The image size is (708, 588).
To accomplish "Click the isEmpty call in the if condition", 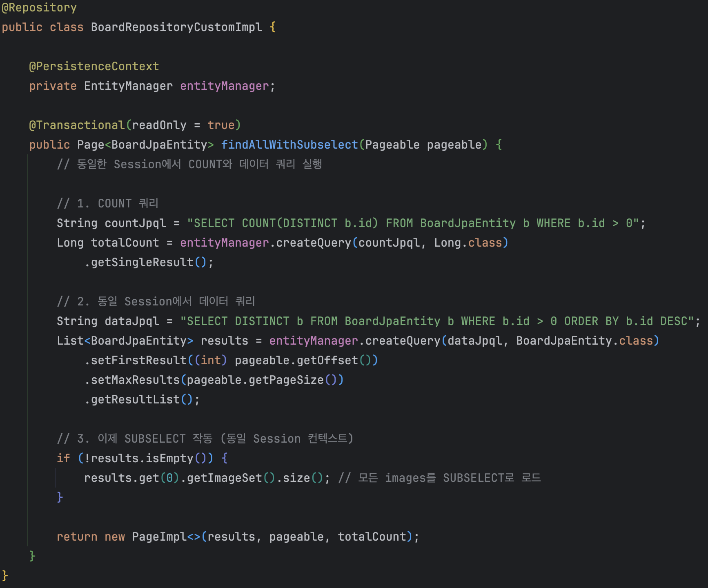I will tap(169, 459).
